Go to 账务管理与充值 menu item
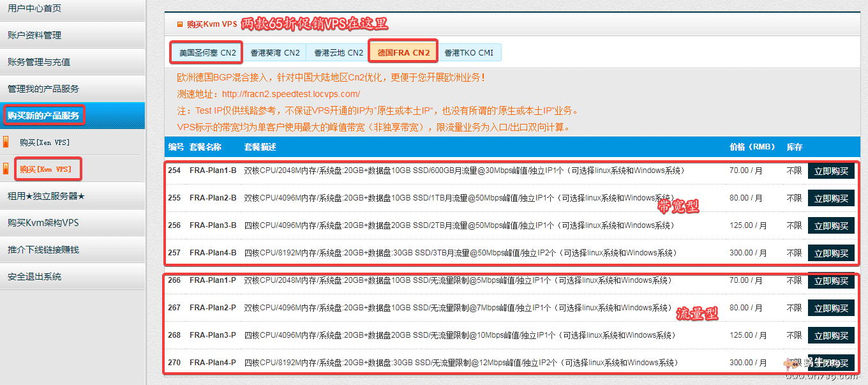 click(x=39, y=62)
